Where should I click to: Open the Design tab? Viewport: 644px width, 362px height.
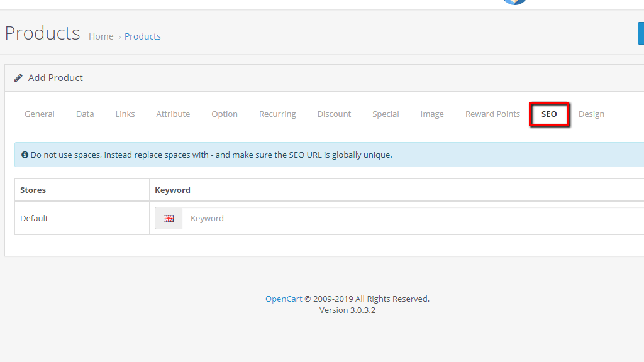591,114
